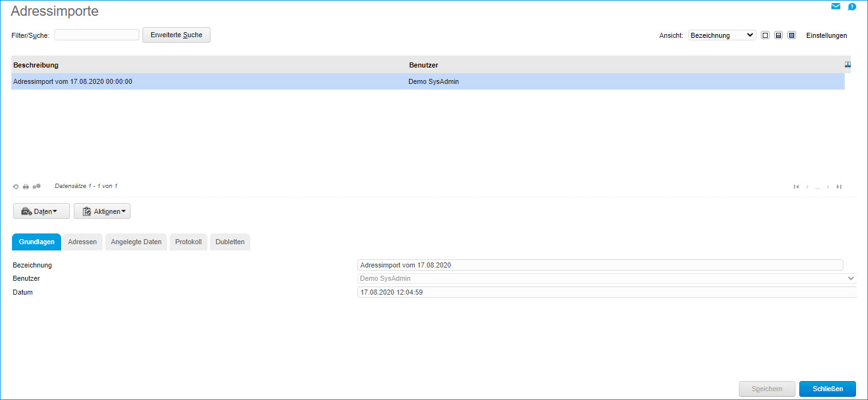Screen dimensions: 868x400
Task: Switch to the empty square layout view
Action: tap(765, 35)
